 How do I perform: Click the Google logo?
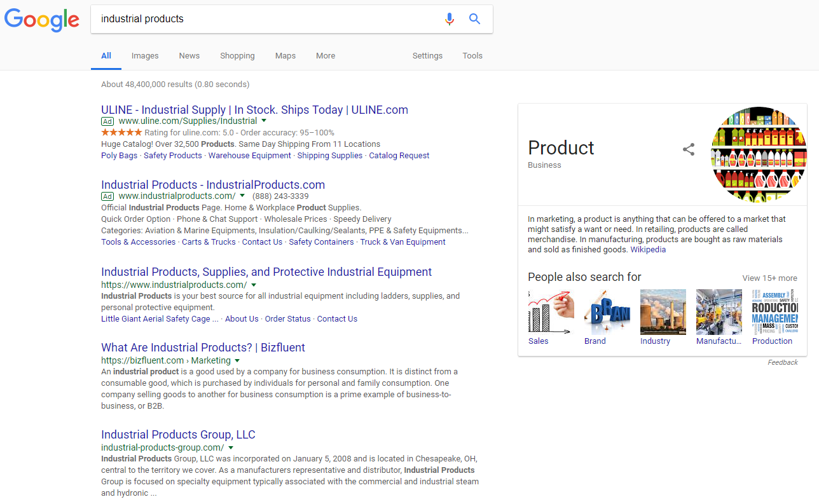[42, 20]
